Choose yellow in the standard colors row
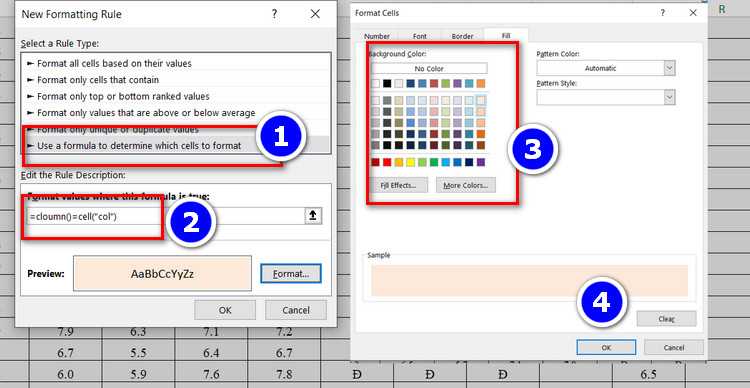 click(410, 162)
